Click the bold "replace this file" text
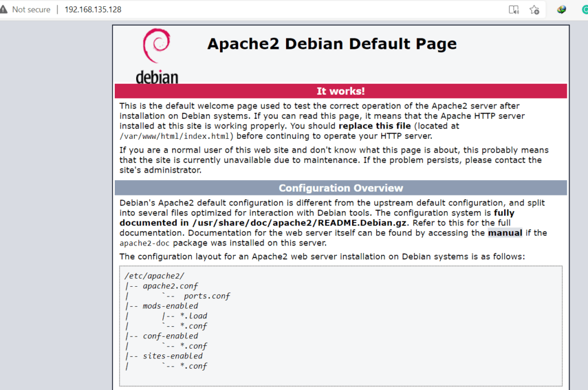 (x=374, y=126)
